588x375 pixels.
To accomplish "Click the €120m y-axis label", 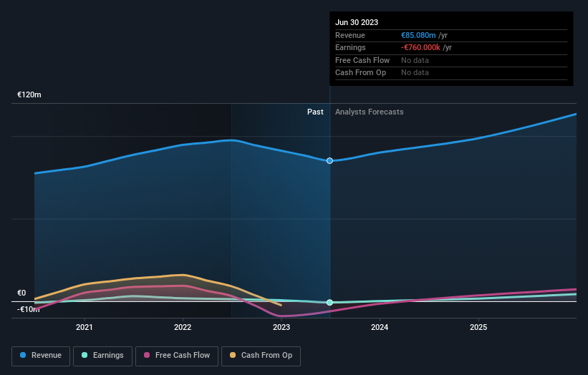I will click(29, 94).
